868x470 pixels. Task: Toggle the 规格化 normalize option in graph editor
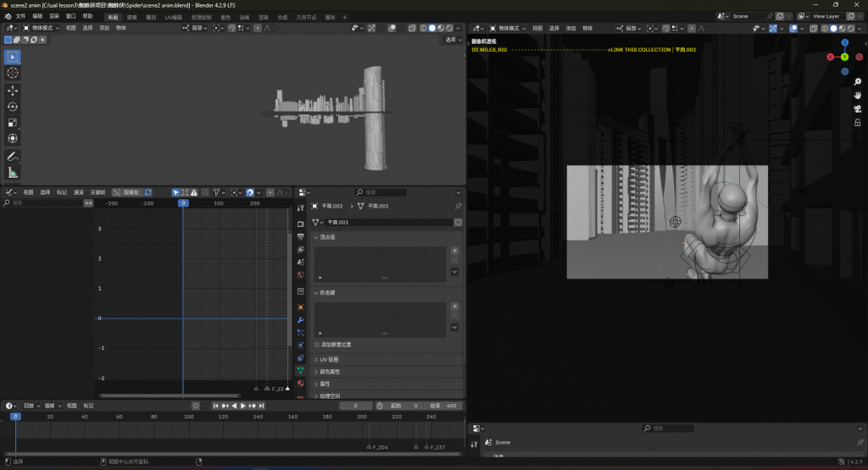pyautogui.click(x=126, y=192)
